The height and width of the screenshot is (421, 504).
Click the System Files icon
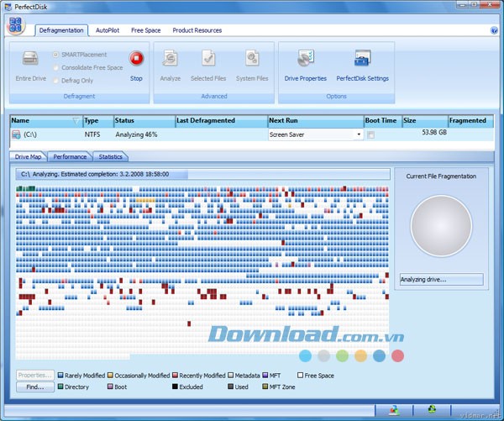click(x=252, y=60)
